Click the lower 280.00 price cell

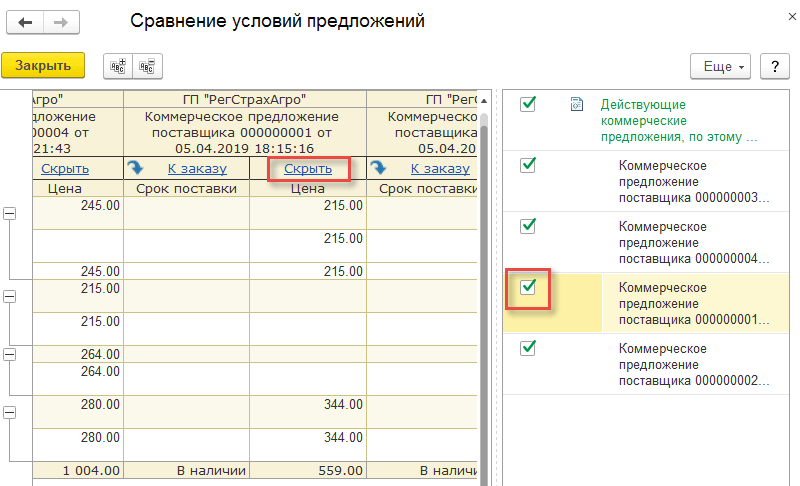[x=78, y=445]
